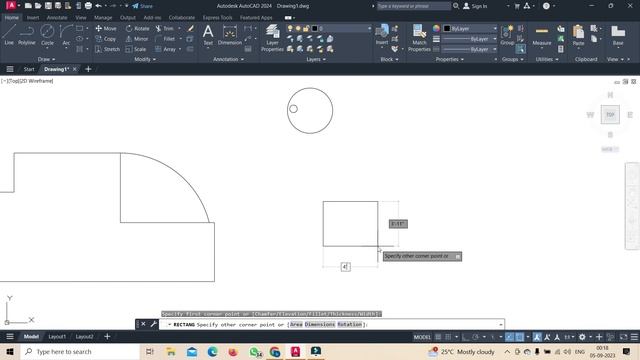Expand the Draw panel
640x360 pixels.
click(x=47, y=59)
